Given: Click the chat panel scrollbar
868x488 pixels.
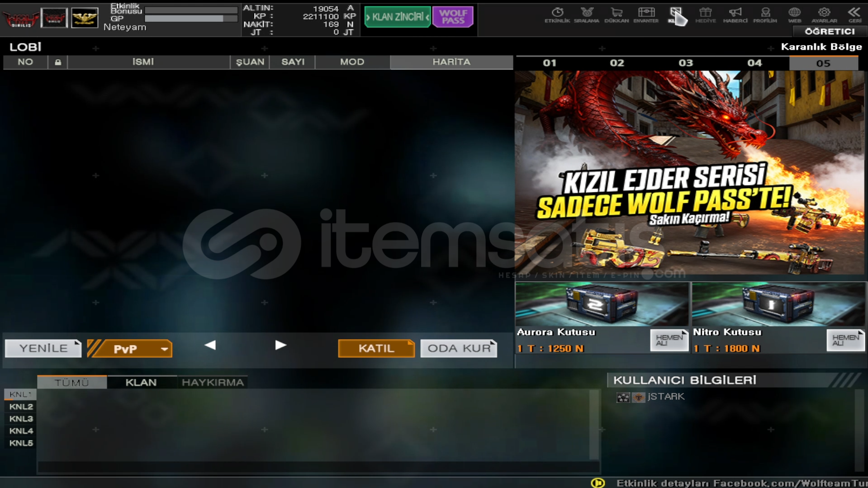Looking at the screenshot, I should [594, 425].
